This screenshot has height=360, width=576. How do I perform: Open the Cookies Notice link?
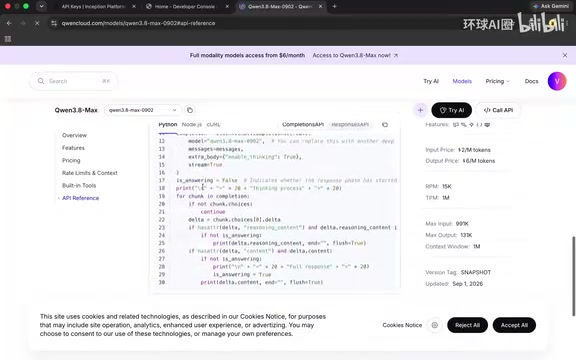point(402,325)
